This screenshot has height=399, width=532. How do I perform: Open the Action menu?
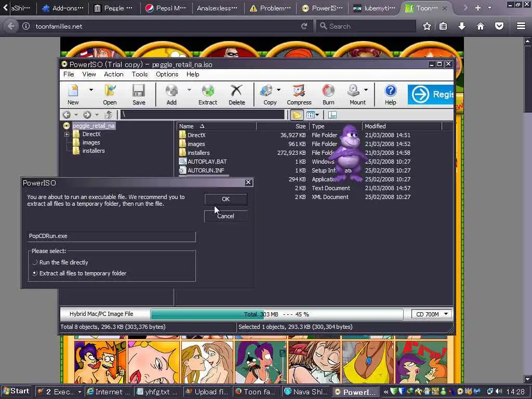(x=114, y=74)
